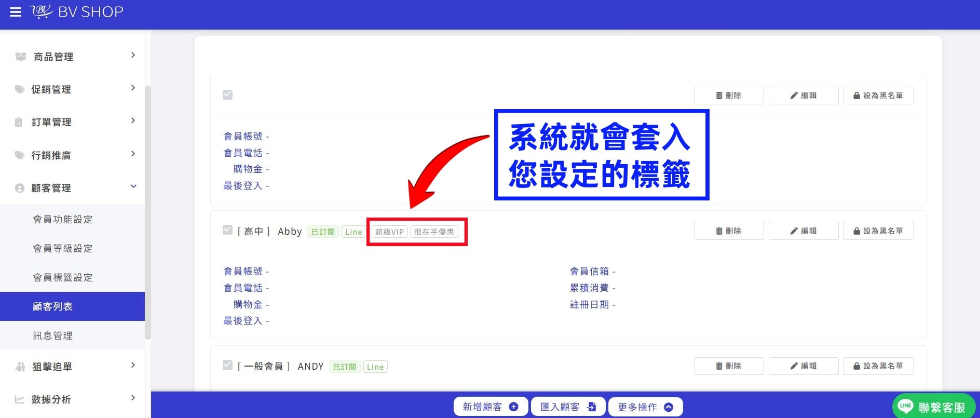Click the up-arrow icon in 更多操作
This screenshot has height=418, width=980.
(x=669, y=407)
